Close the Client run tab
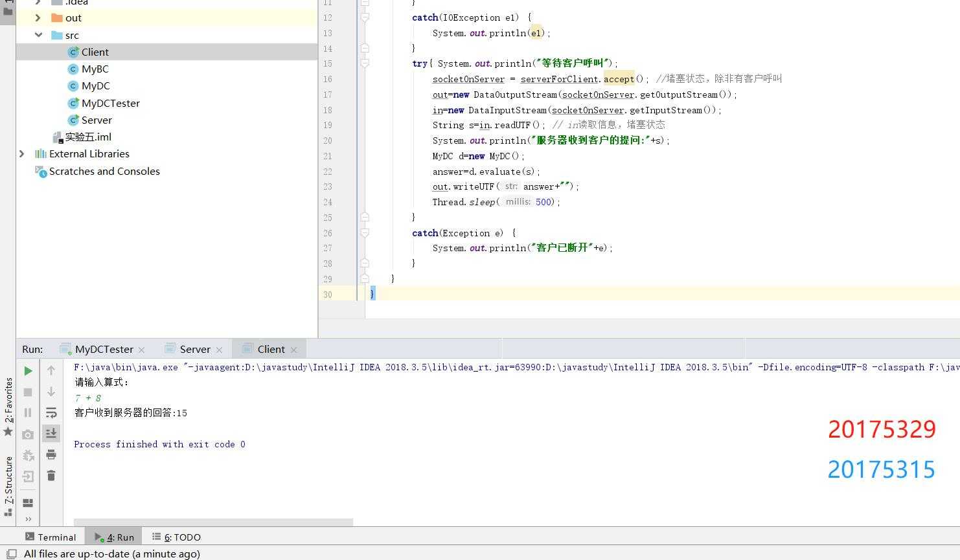960x560 pixels. [293, 350]
